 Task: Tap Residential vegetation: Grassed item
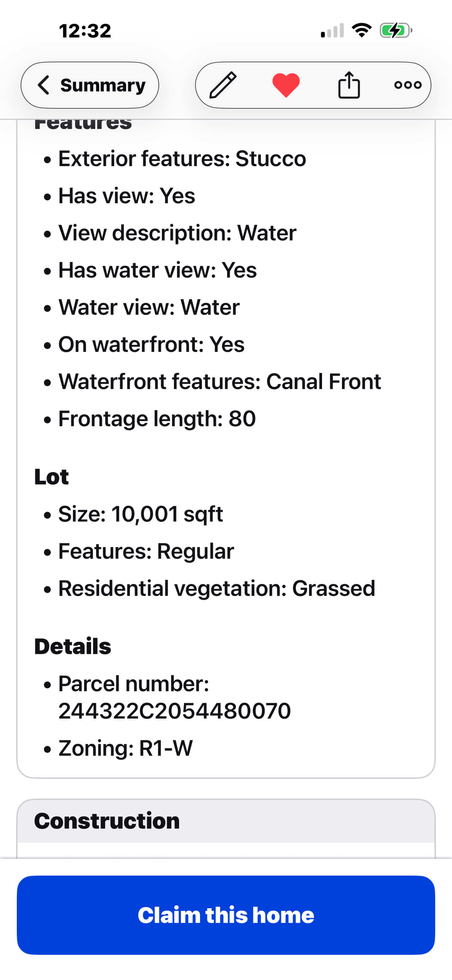217,589
